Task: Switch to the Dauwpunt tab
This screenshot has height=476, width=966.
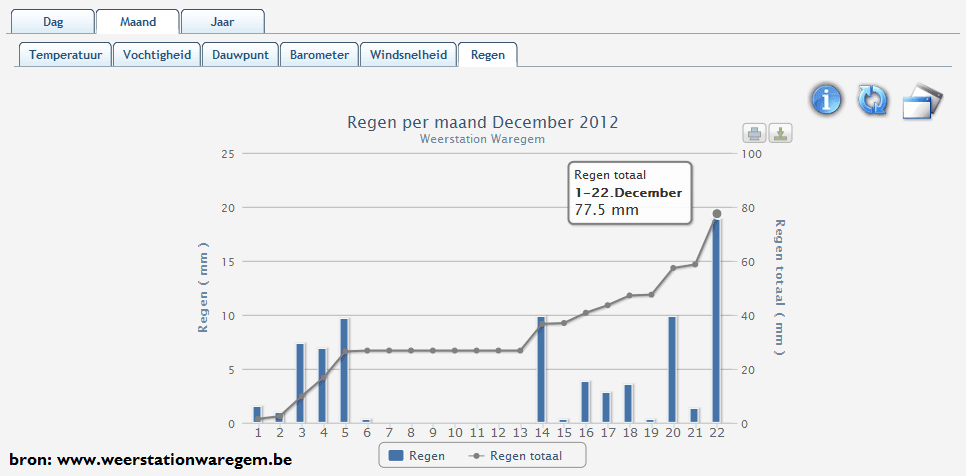Action: click(x=240, y=55)
